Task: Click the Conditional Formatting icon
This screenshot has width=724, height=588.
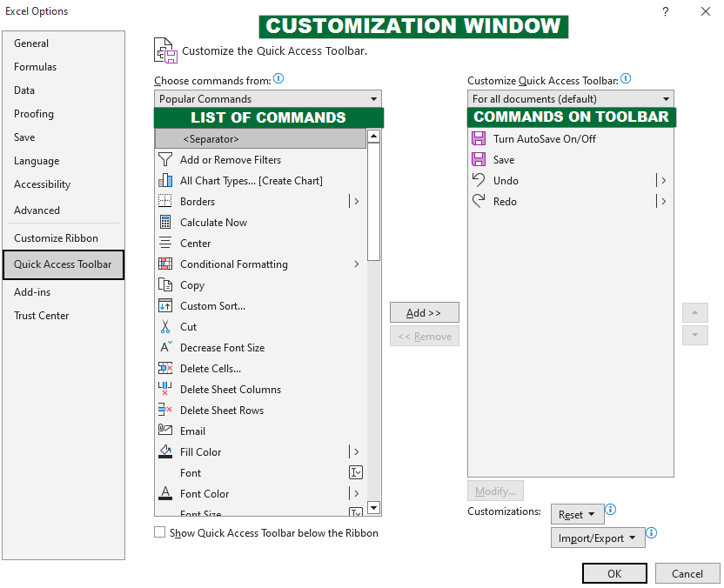Action: (164, 264)
